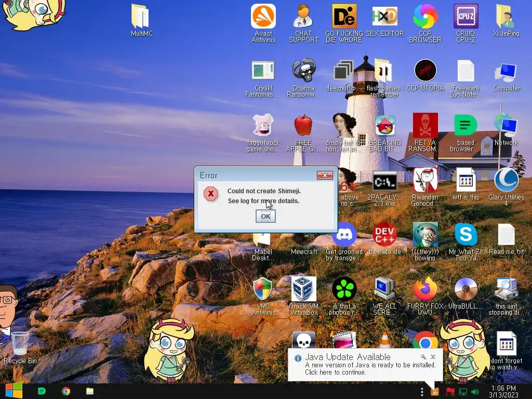Show hidden tray icons overflow dots

(422, 392)
